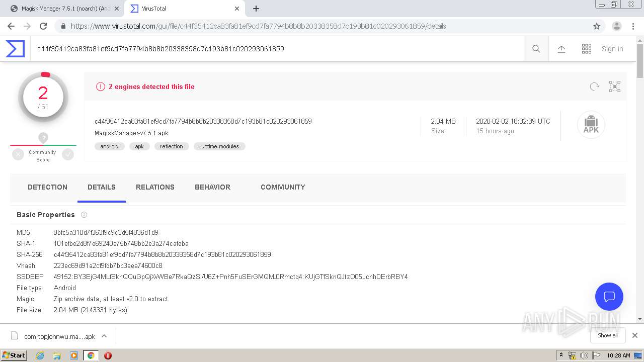Open the Chrome profile avatar icon
644x362 pixels.
coord(617,26)
